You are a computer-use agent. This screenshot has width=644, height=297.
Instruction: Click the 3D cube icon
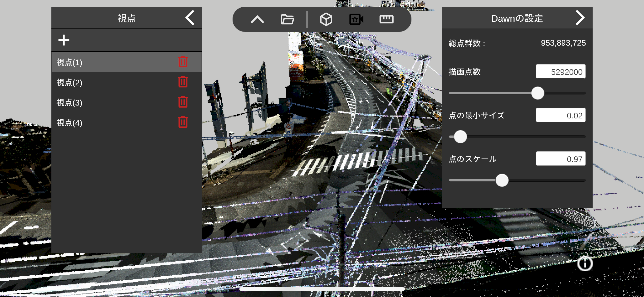tap(326, 19)
